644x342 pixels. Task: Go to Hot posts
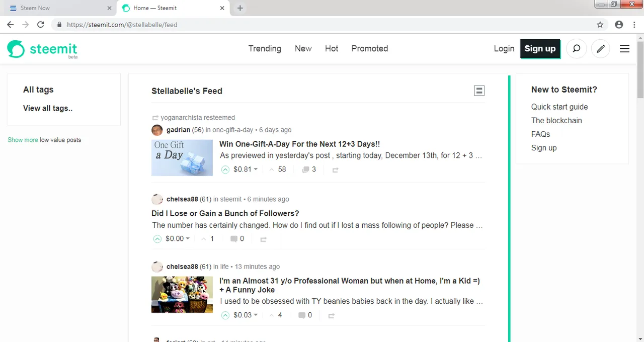(x=332, y=49)
